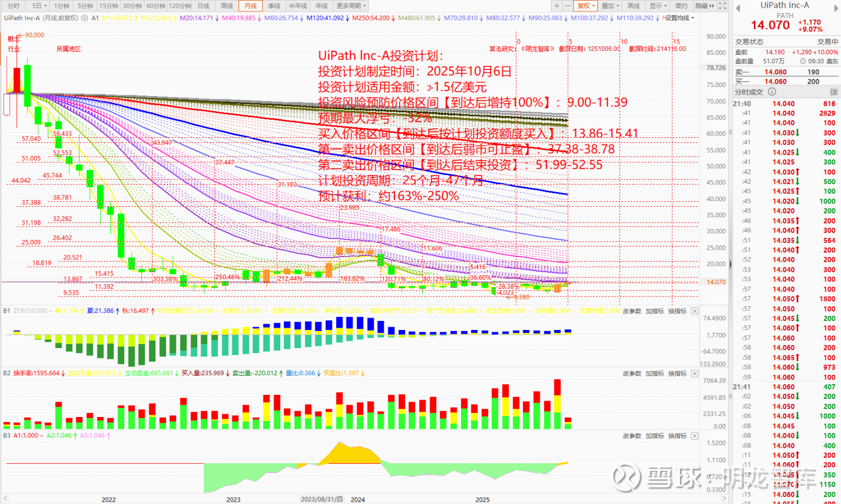Click 改参数 in the B3 panel
841x504 pixels.
pos(632,436)
